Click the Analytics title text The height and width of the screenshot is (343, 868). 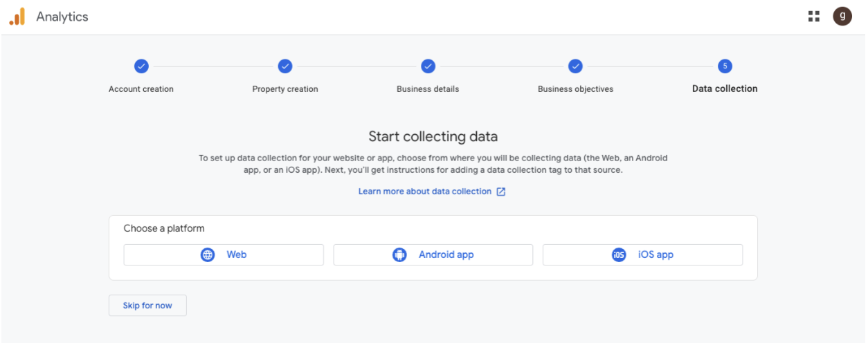[62, 17]
